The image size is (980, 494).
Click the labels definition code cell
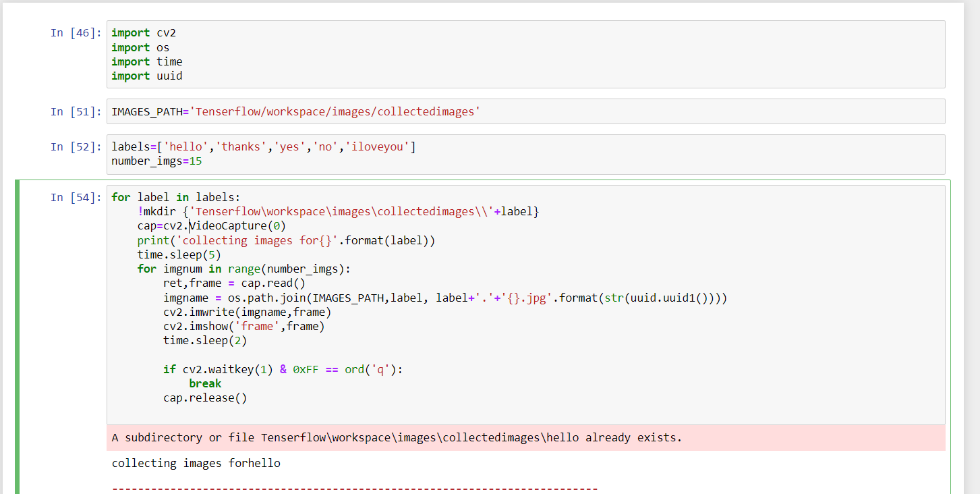coord(525,154)
